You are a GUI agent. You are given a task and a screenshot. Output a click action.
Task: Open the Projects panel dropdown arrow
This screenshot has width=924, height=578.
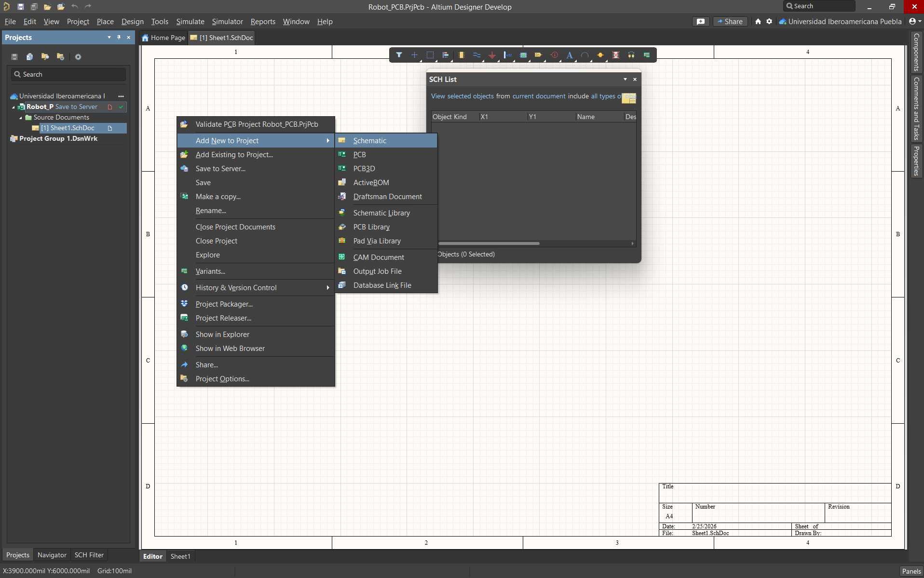109,38
